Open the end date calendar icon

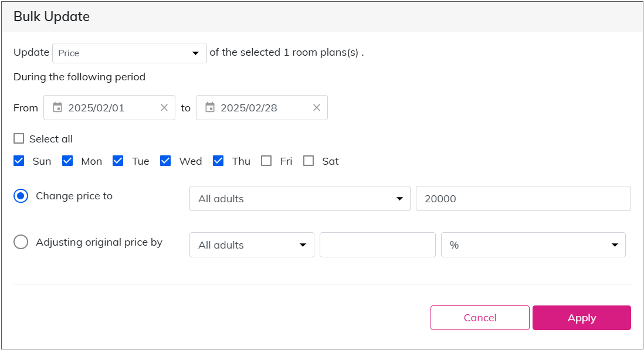coord(210,107)
